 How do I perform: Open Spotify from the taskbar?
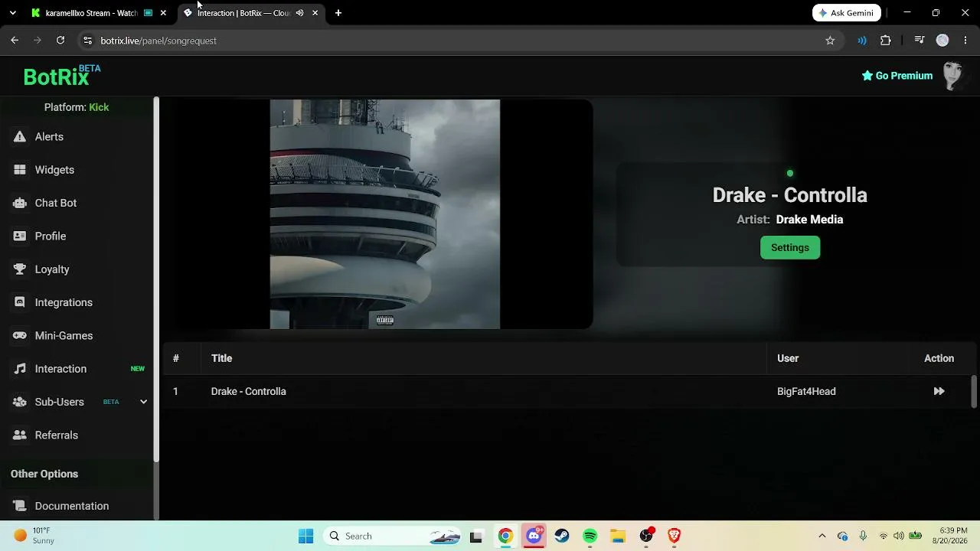pos(590,536)
